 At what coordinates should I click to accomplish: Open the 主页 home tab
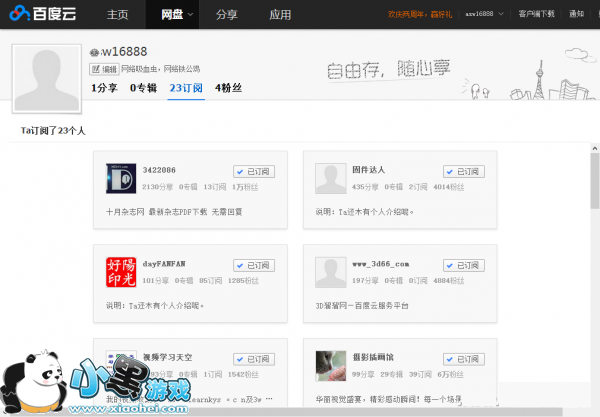[x=117, y=15]
